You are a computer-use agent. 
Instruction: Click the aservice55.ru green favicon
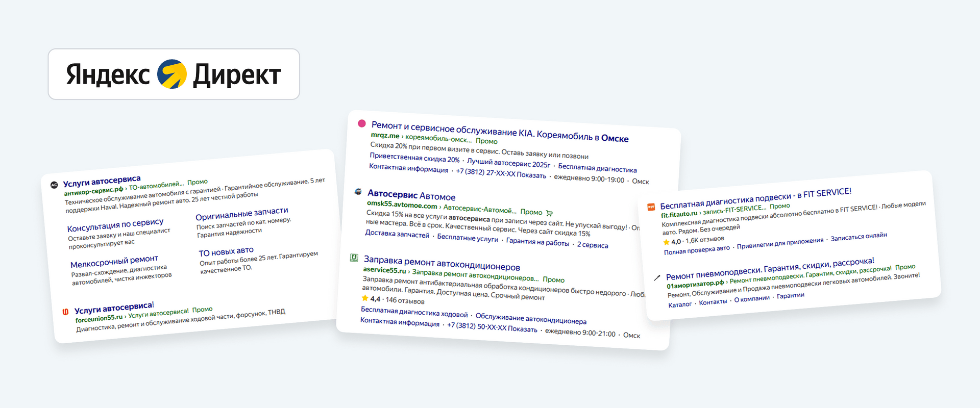pos(354,258)
